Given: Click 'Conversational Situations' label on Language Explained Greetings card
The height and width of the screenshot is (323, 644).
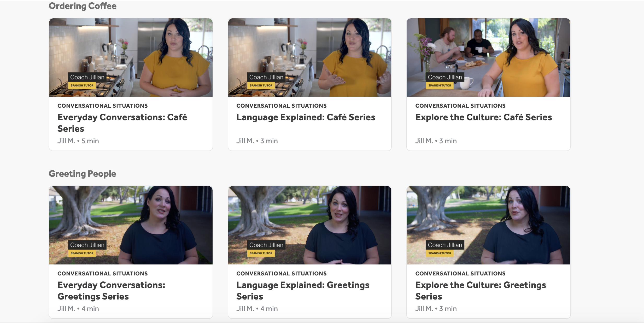Looking at the screenshot, I should [x=282, y=274].
